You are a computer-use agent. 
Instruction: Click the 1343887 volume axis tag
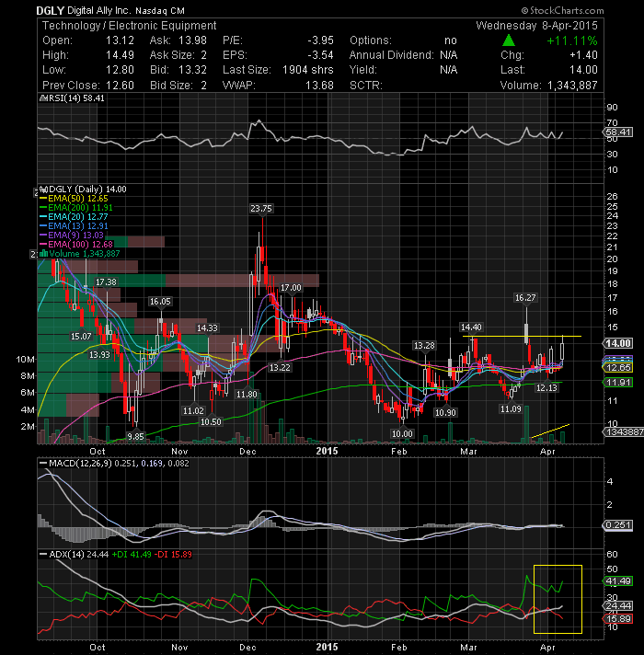point(623,432)
